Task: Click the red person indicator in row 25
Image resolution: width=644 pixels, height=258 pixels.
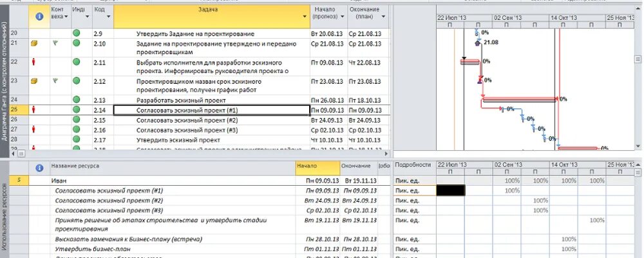Action: (x=33, y=110)
